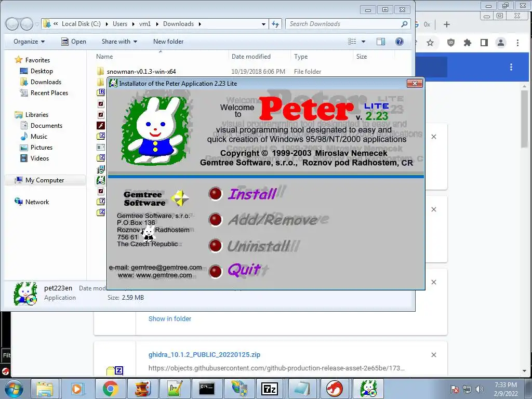Go forward with Explorer's Forward arrow button
The height and width of the screenshot is (399, 532).
click(x=26, y=24)
